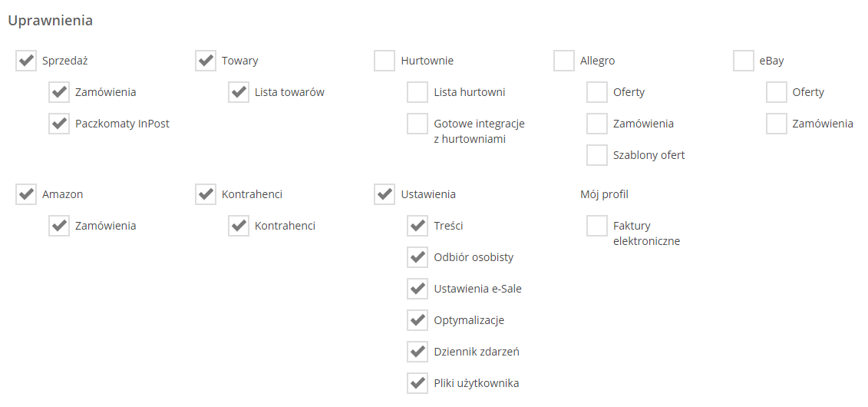Check Faktury elektroniczne under Mój profil
The image size is (868, 407).
[x=597, y=226]
